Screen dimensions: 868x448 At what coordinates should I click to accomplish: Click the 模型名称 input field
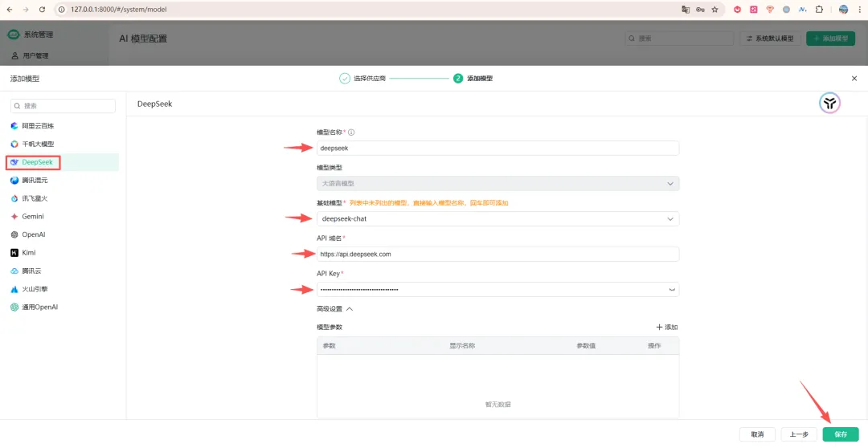(497, 149)
